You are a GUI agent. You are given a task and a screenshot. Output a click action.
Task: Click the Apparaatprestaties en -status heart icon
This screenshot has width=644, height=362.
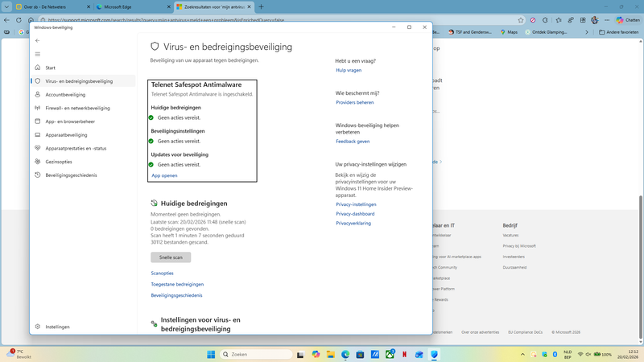[37, 148]
